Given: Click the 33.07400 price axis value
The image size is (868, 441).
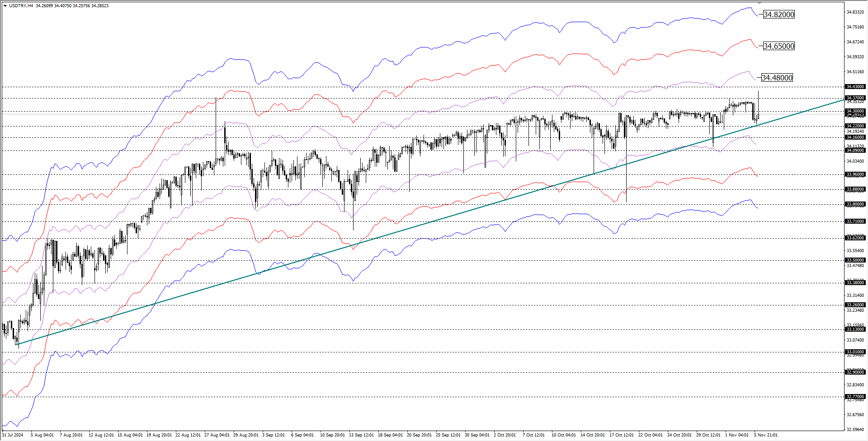Looking at the screenshot, I should point(855,340).
